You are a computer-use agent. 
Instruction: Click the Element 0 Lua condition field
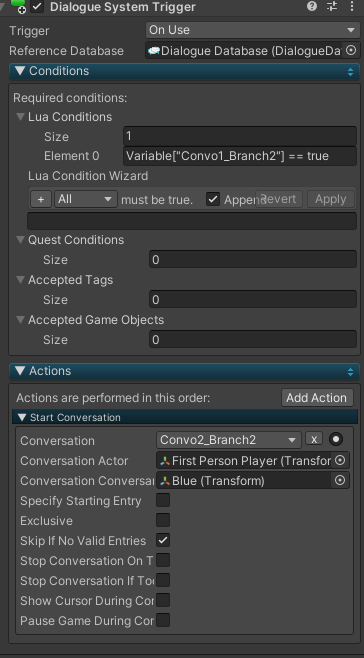(240, 156)
